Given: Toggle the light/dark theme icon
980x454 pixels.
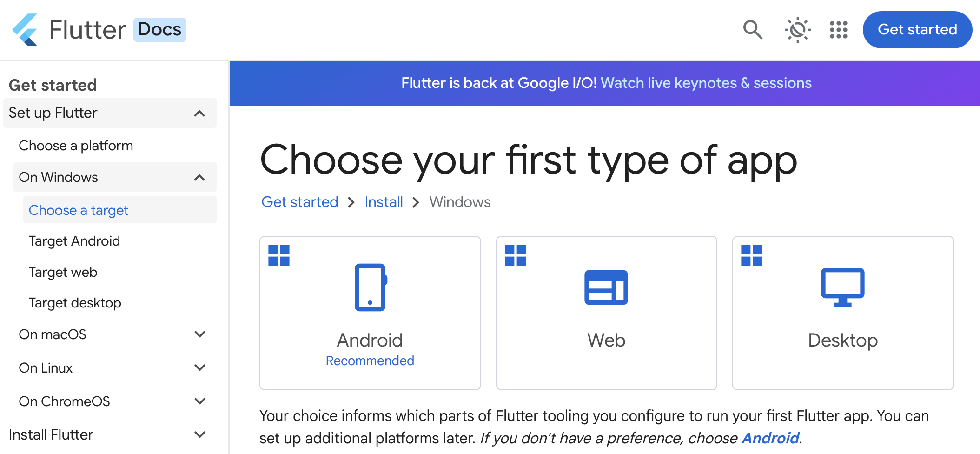Looking at the screenshot, I should (x=797, y=30).
